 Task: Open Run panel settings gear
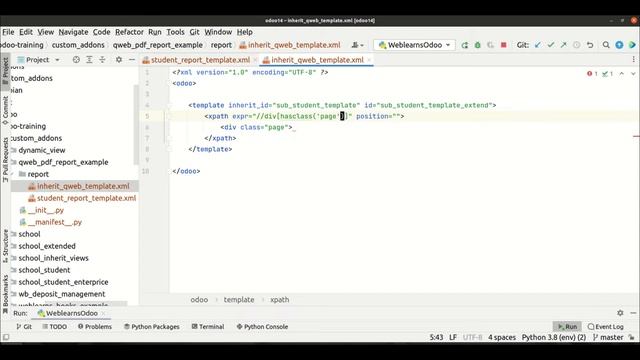tap(620, 313)
